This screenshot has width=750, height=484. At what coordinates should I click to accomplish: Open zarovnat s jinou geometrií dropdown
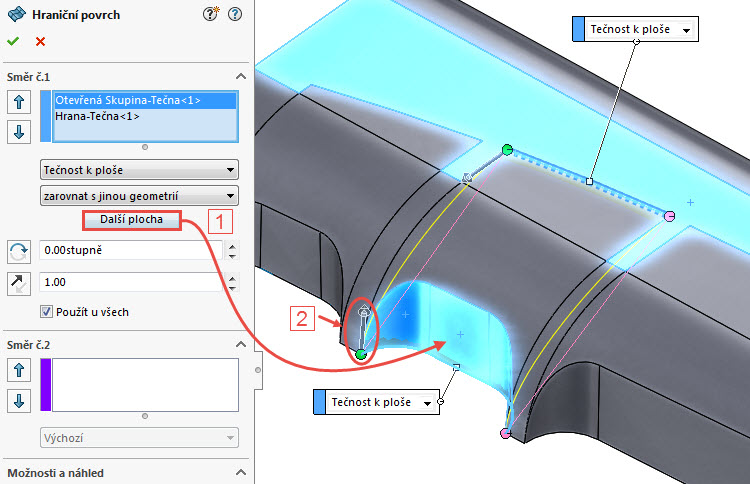139,196
